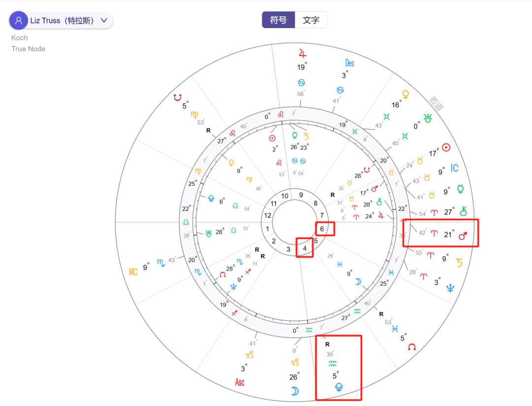Click house number 12 in the center wheel

coord(267,215)
